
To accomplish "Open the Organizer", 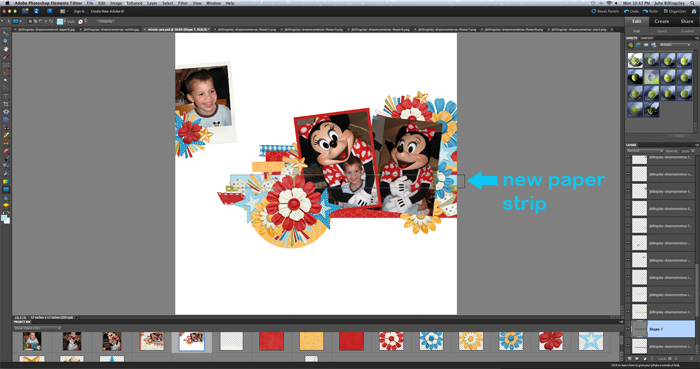I will coord(675,11).
